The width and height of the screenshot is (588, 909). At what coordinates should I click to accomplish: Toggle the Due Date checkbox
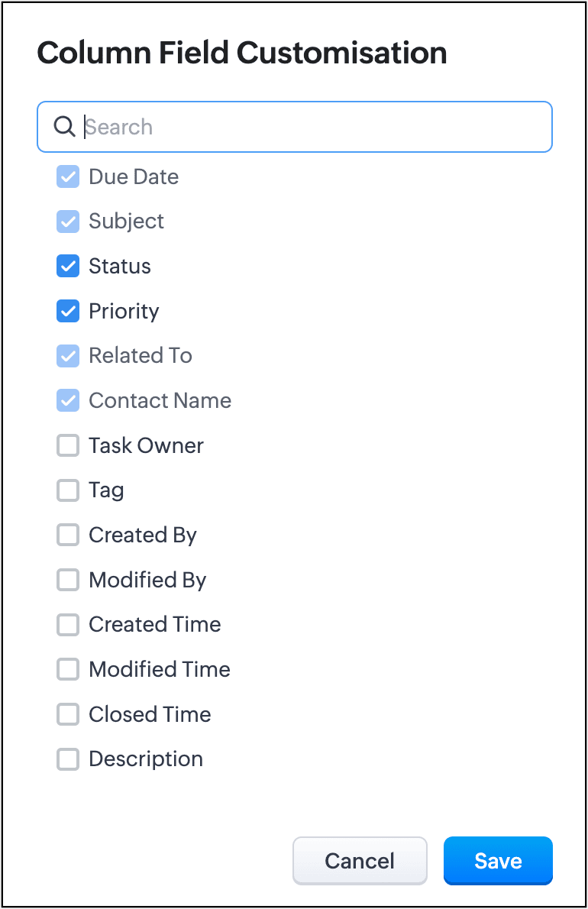point(68,177)
